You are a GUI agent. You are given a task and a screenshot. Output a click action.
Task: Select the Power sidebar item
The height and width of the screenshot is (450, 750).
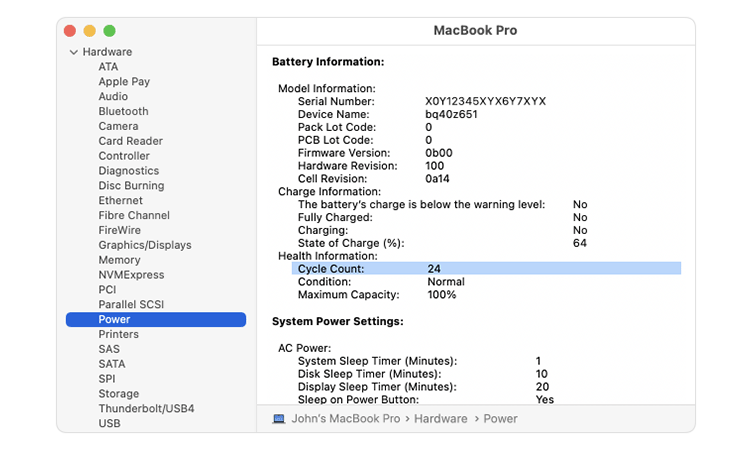tap(114, 320)
